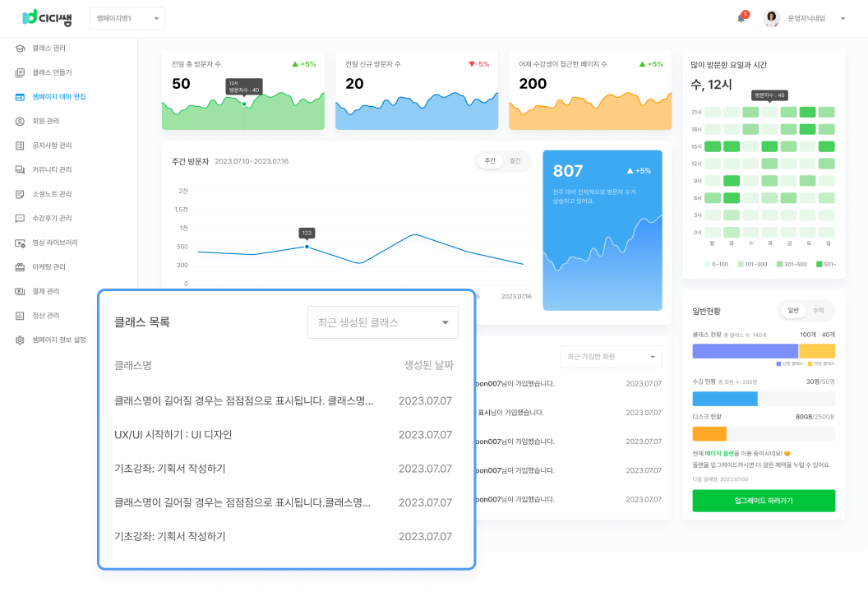Open the UX/UI 시작하기 : UI 디자인 class
Image resolution: width=868 pixels, height=592 pixels.
point(173,435)
